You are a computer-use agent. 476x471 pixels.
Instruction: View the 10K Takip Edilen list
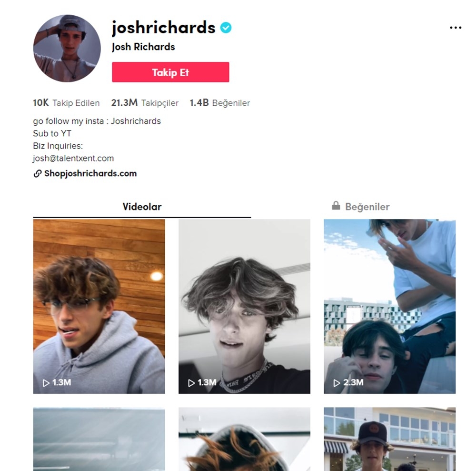(66, 103)
